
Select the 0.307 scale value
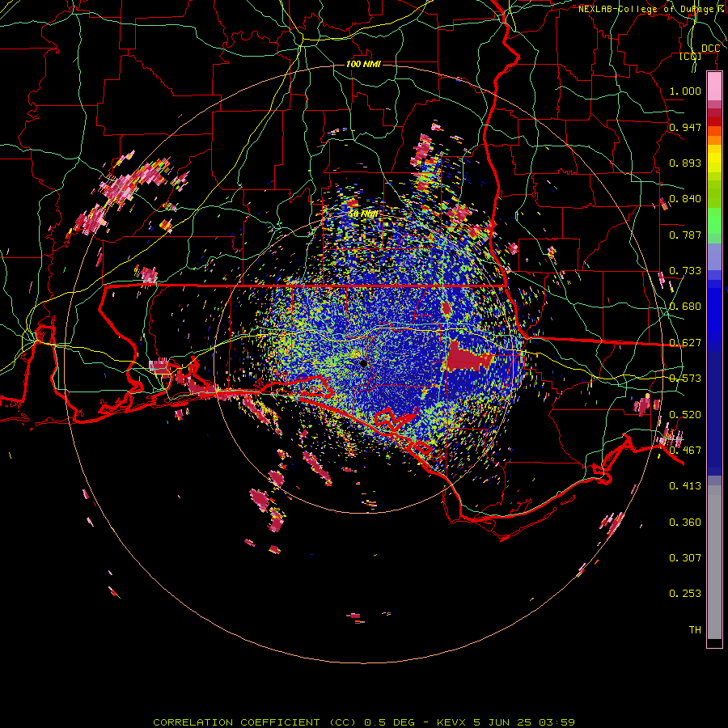tap(685, 557)
